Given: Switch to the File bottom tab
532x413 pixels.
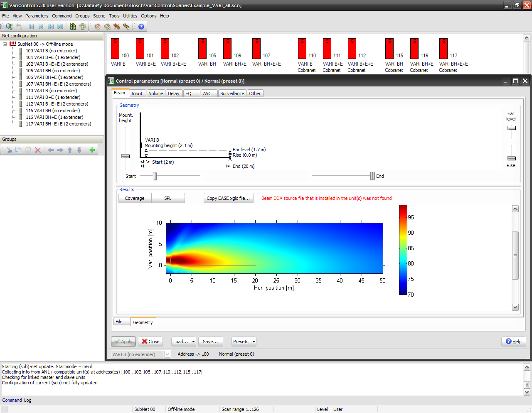Looking at the screenshot, I should click(x=122, y=322).
